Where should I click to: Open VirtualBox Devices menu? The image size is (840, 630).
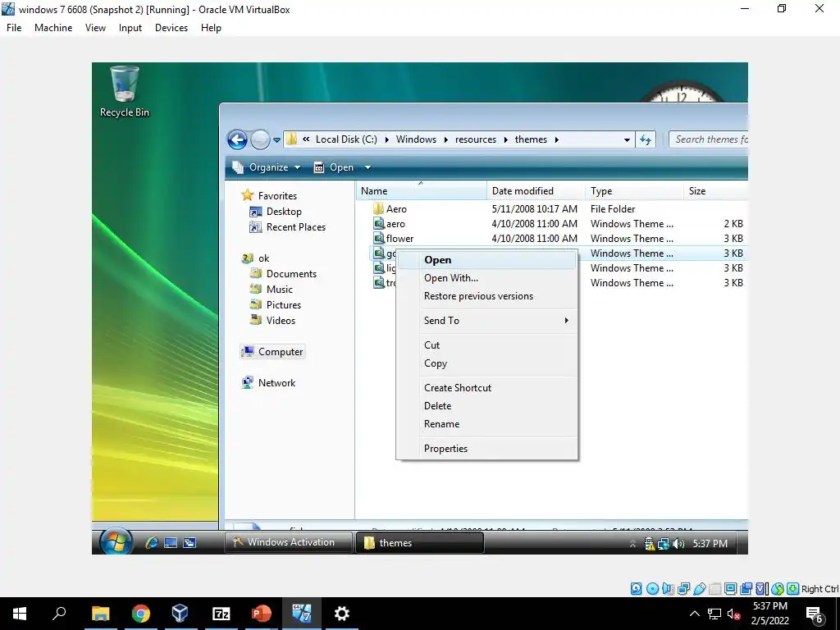(171, 28)
